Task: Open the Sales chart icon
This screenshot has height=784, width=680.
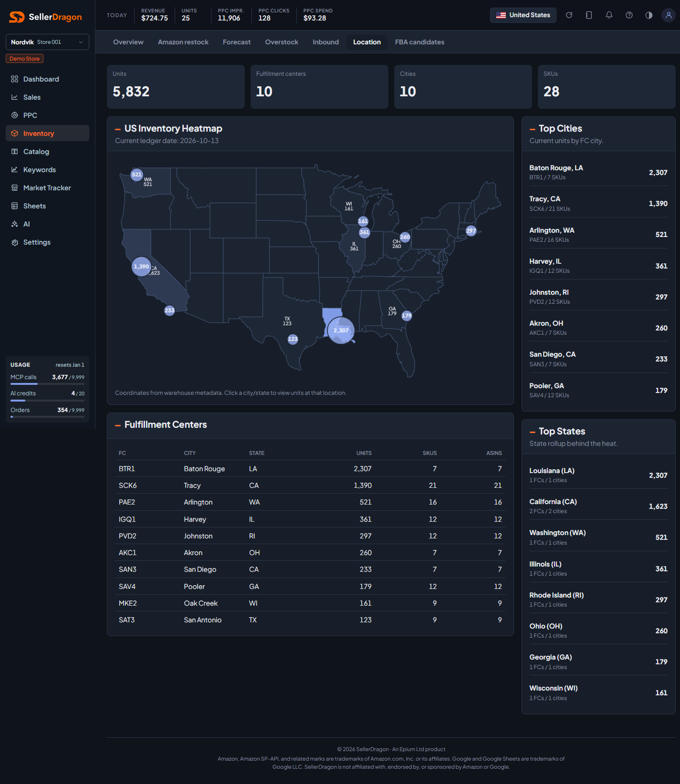Action: coord(15,97)
